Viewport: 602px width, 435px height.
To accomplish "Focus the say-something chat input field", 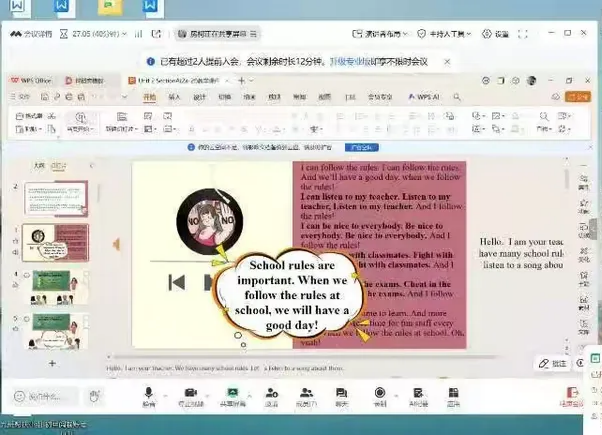I will tap(45, 396).
